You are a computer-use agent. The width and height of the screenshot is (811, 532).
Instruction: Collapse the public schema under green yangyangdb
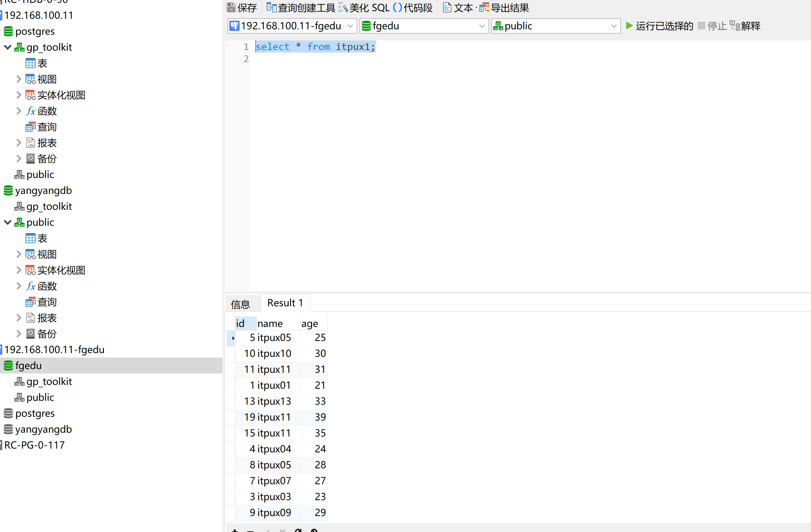click(x=8, y=222)
